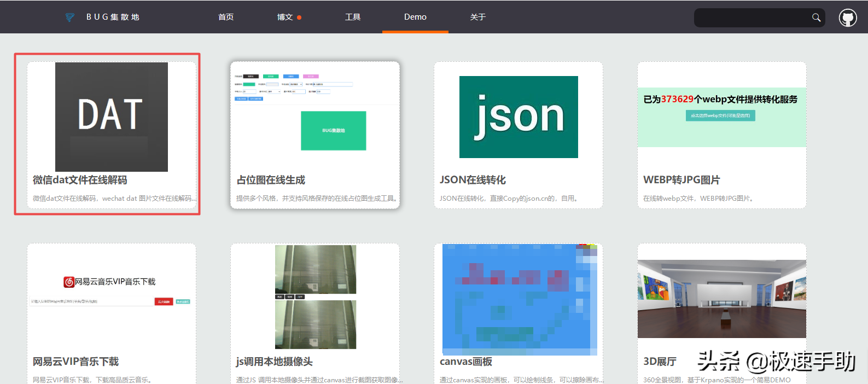This screenshot has width=868, height=384.
Task: Open the webp conversion service thumbnail
Action: tap(722, 117)
